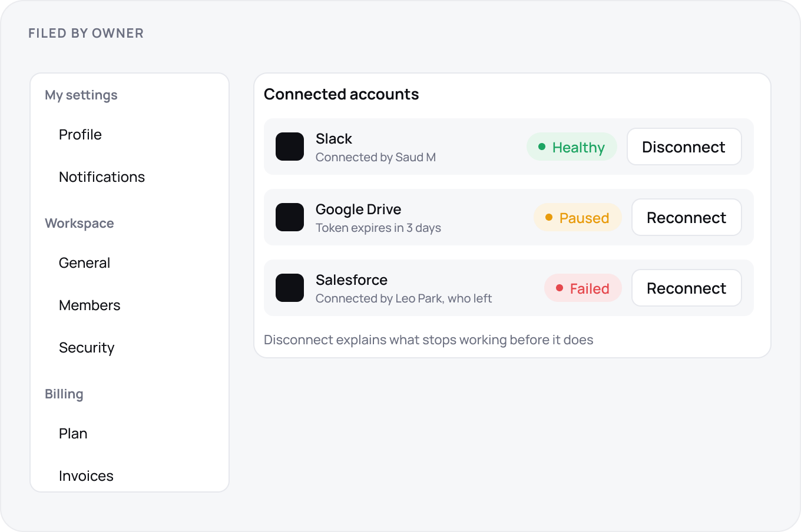Image resolution: width=801 pixels, height=532 pixels.
Task: Click the Slack app icon
Action: point(290,147)
